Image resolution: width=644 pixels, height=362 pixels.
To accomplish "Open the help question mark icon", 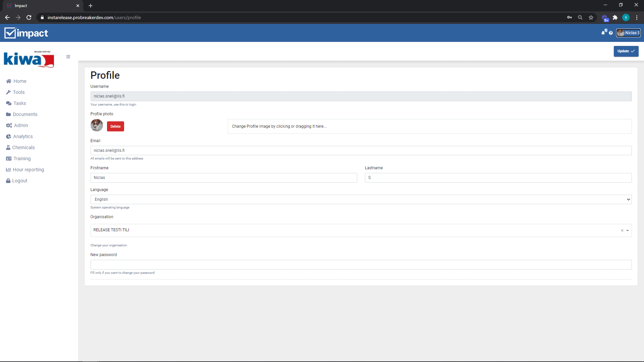I will [611, 33].
